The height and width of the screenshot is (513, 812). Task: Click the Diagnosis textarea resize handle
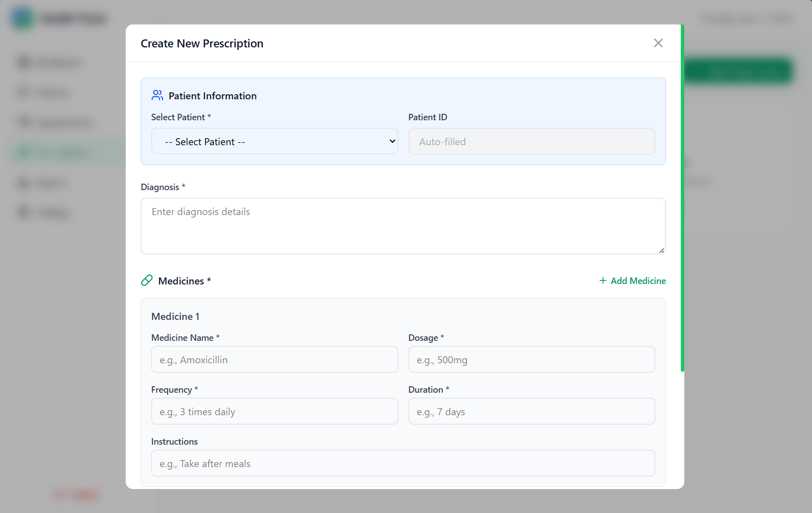661,251
